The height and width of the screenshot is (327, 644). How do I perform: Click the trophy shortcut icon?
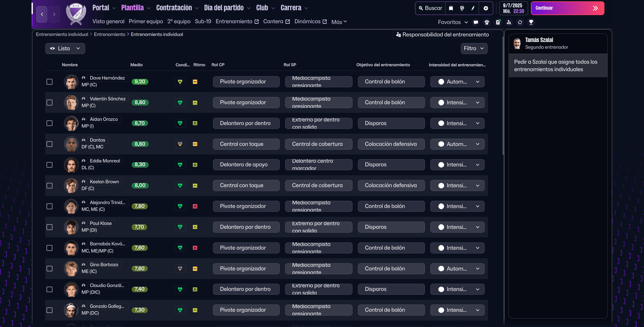531,22
